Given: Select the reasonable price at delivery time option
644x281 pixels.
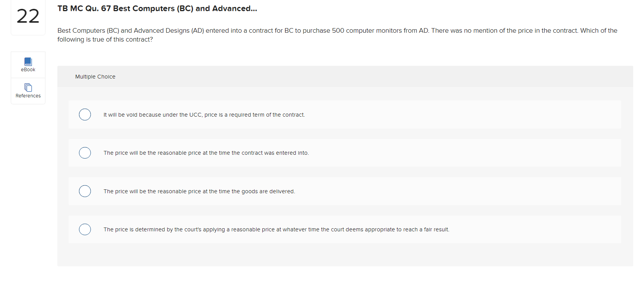Looking at the screenshot, I should [x=85, y=191].
